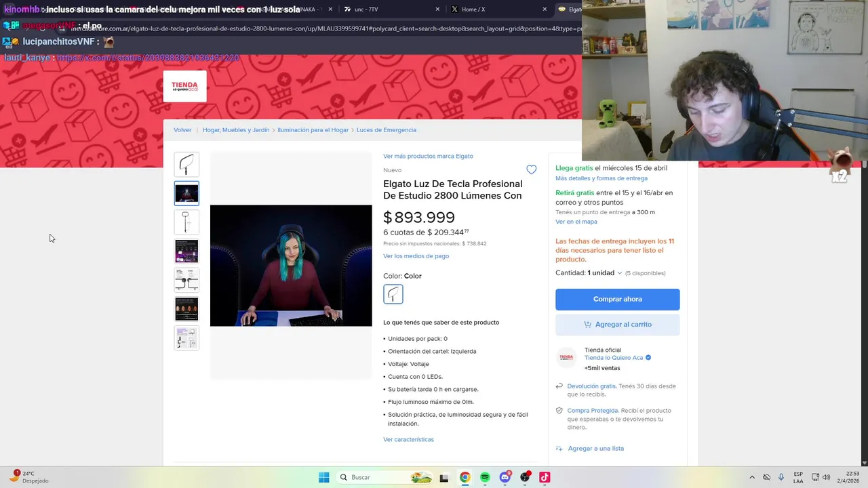Click the Devolución gratis link
868x488 pixels.
(x=591, y=386)
